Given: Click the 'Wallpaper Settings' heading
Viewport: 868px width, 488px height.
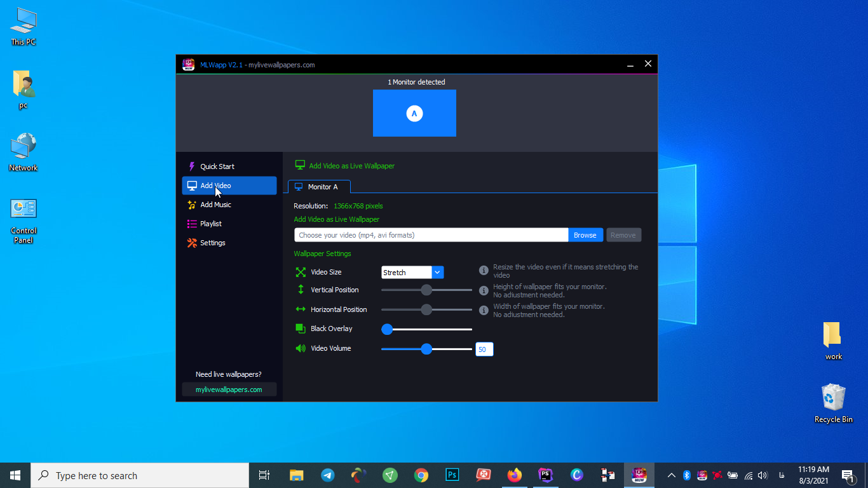Looking at the screenshot, I should 322,254.
